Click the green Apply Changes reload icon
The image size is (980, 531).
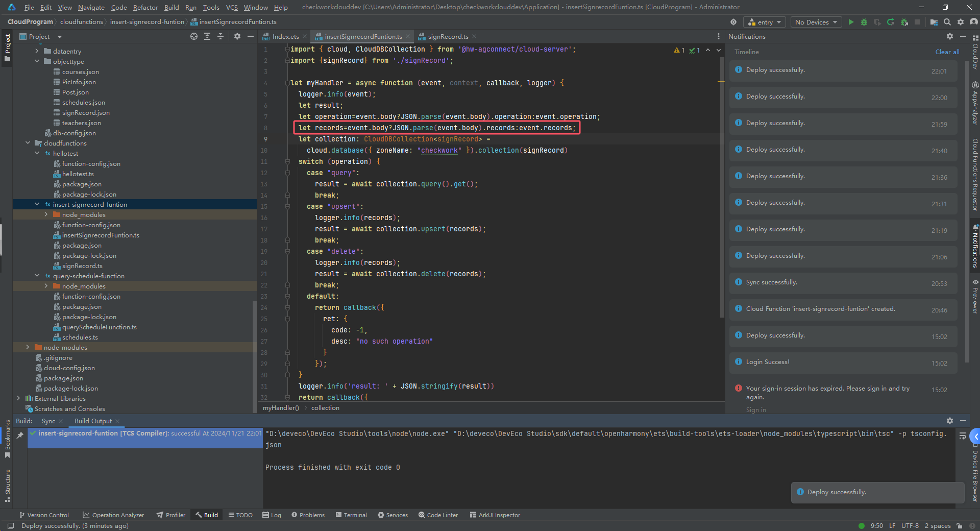[891, 22]
